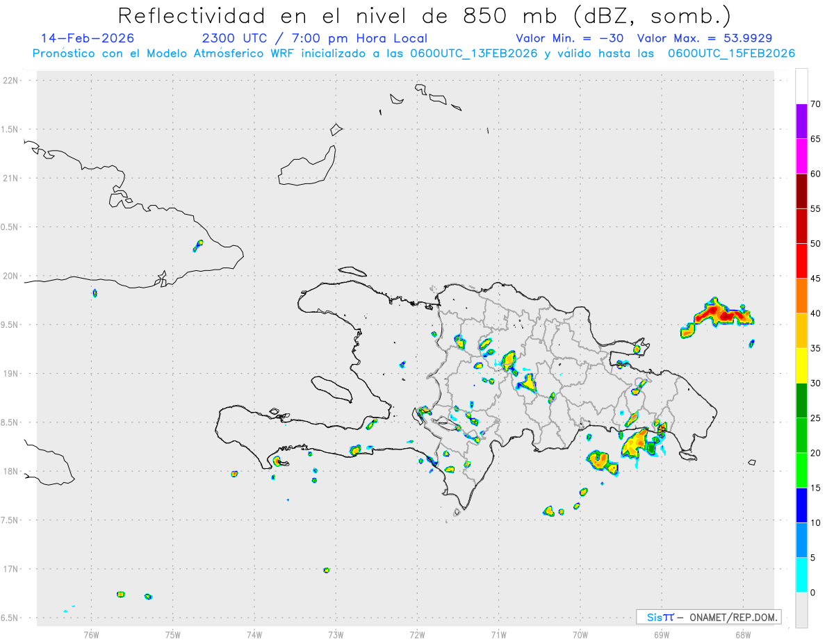Click the '0' label on the colorbar
The width and height of the screenshot is (834, 644).
click(813, 593)
